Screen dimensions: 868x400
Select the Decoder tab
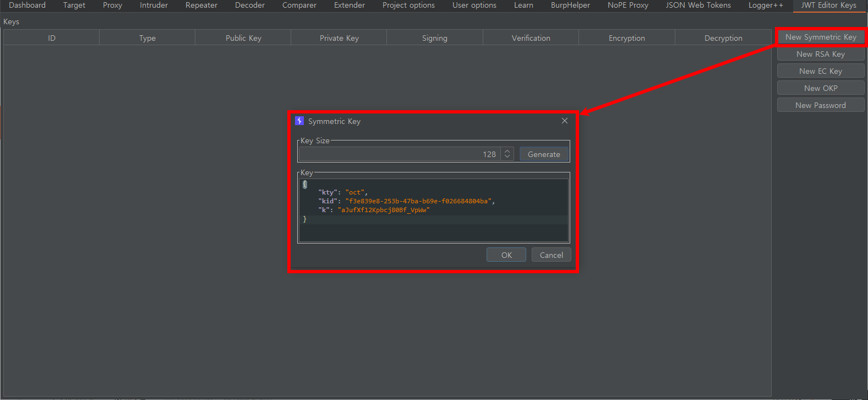pos(250,5)
